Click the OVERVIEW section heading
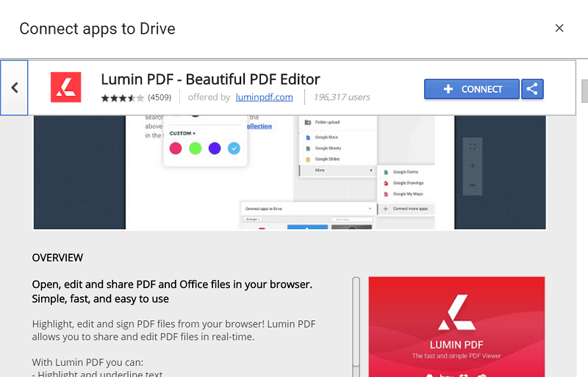588x377 pixels. (57, 258)
